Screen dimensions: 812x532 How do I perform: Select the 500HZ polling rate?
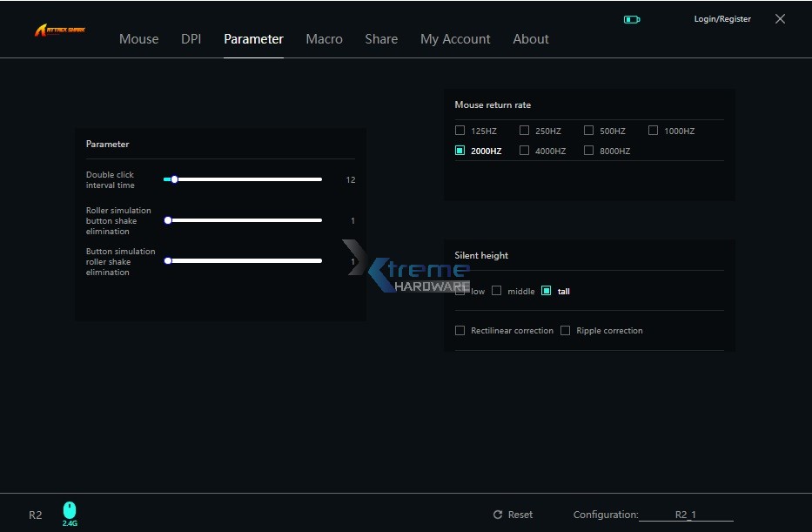(588, 130)
